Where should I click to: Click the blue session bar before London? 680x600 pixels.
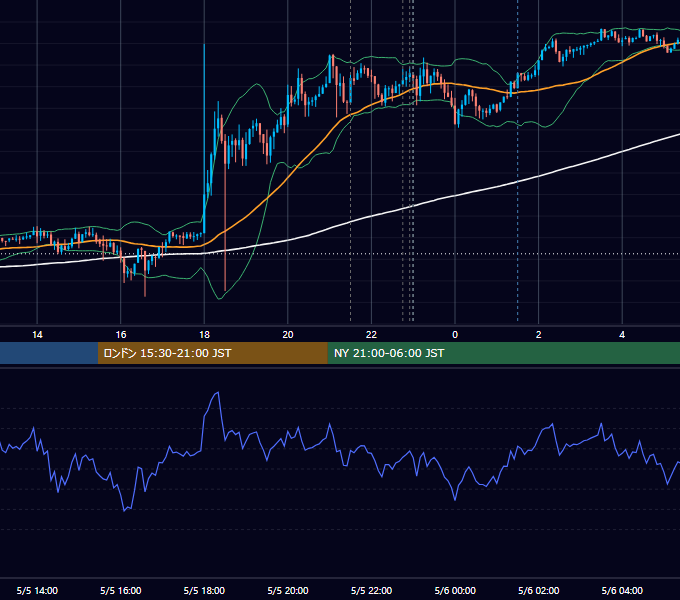[49, 353]
